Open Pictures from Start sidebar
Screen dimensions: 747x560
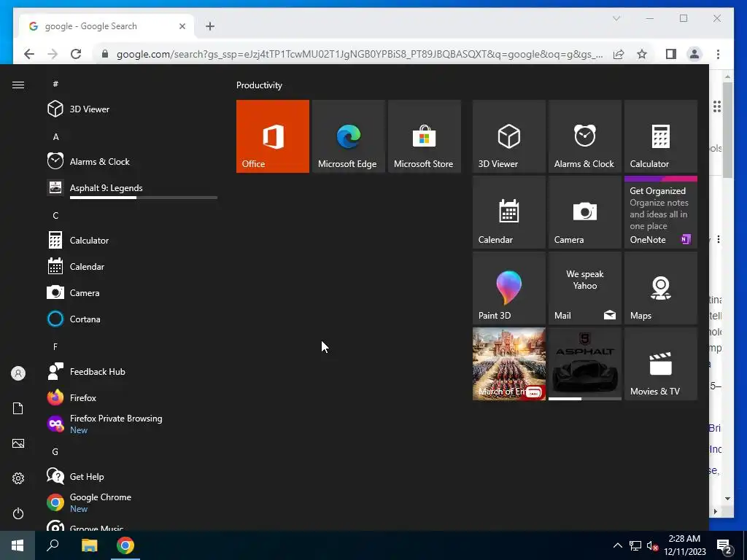pos(18,443)
